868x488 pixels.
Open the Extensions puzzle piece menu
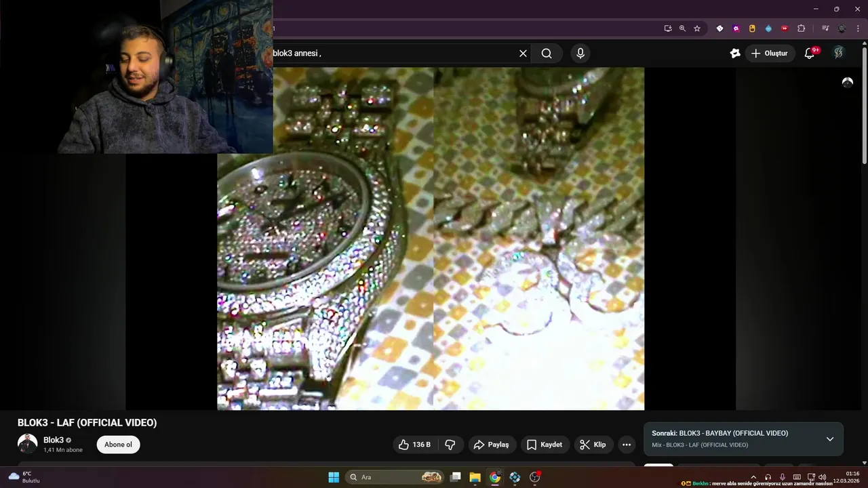[801, 28]
